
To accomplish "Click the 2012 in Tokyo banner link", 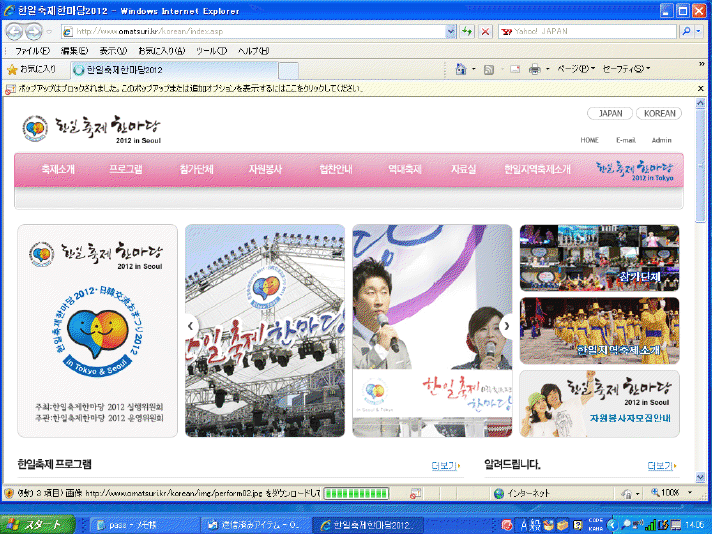I will click(x=635, y=170).
